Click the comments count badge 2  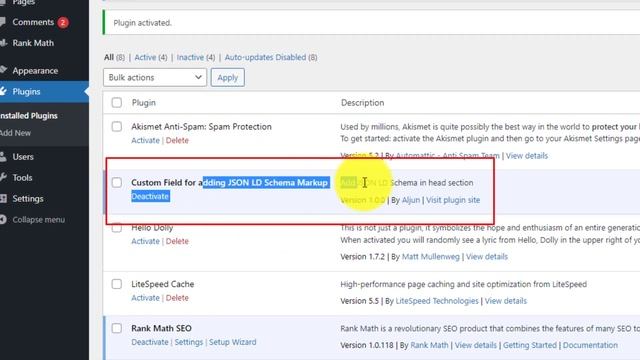point(62,22)
